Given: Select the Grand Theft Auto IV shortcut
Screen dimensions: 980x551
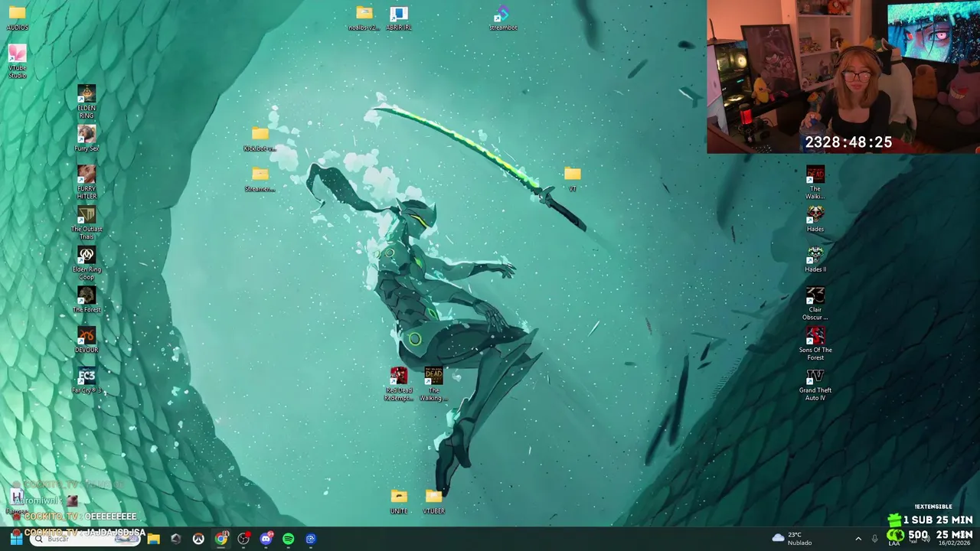Looking at the screenshot, I should click(815, 384).
